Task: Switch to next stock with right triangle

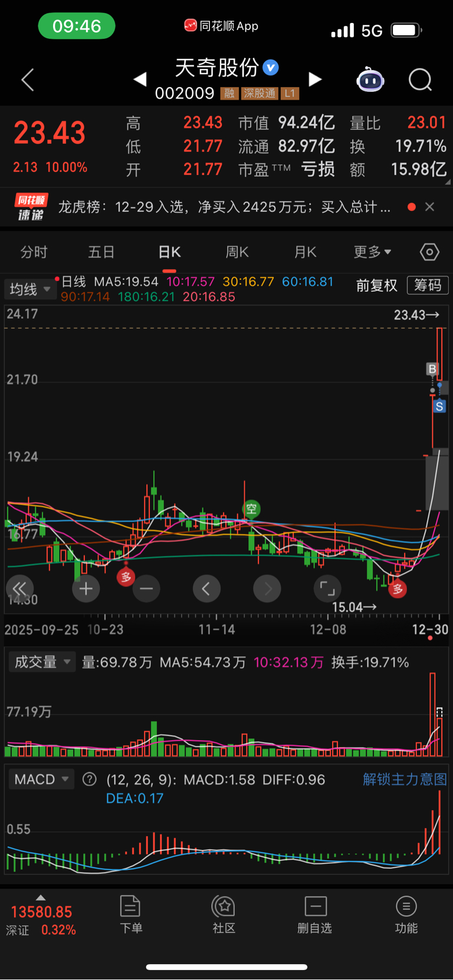Action: [x=316, y=79]
